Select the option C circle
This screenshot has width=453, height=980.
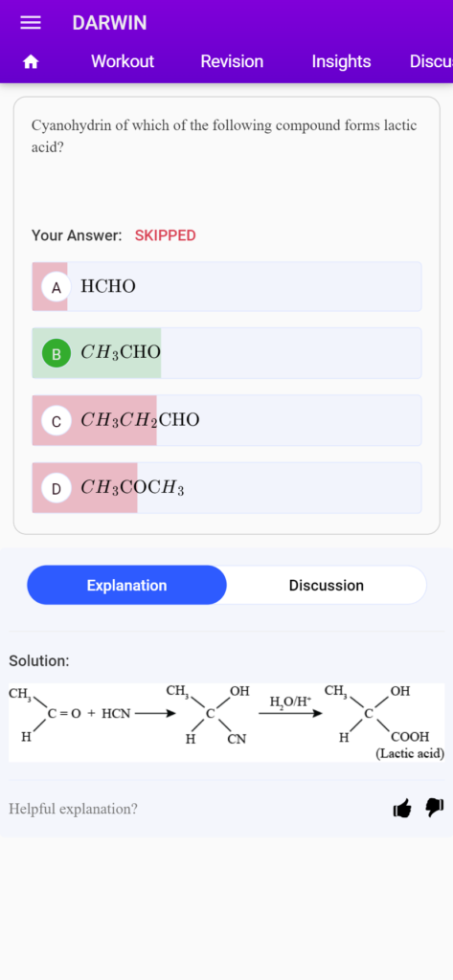(x=57, y=421)
